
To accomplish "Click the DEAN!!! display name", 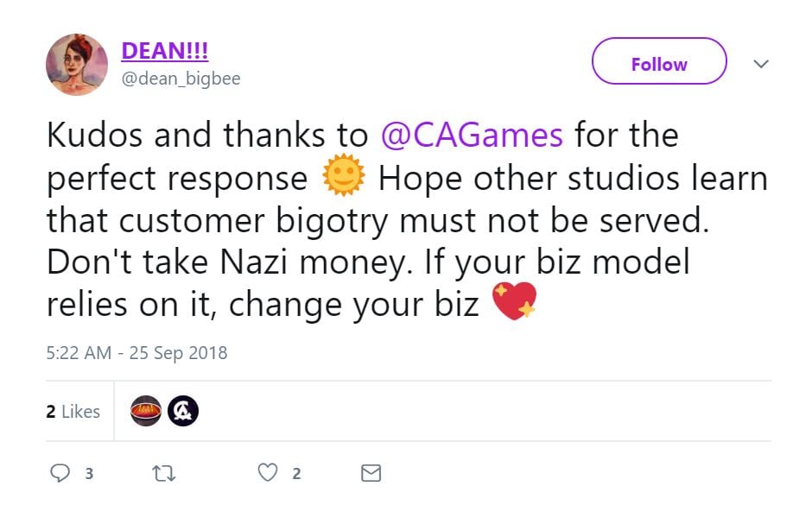I will pyautogui.click(x=165, y=51).
